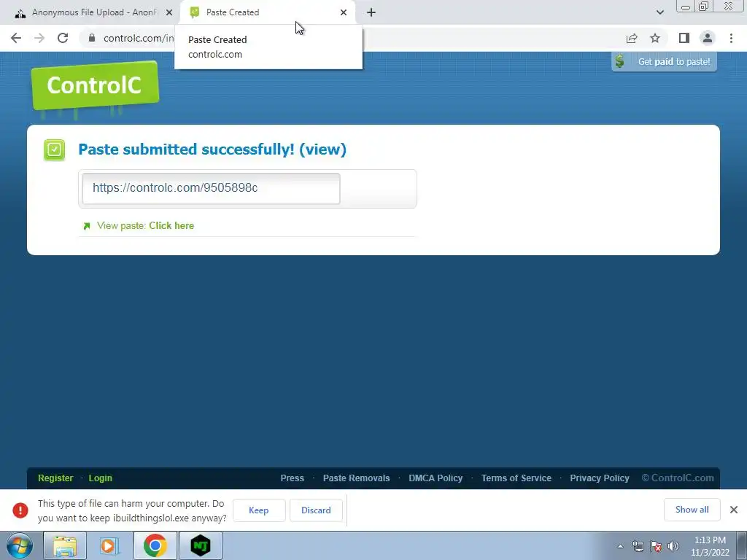The width and height of the screenshot is (747, 560).
Task: Open Windows Media Player from taskbar
Action: 109,545
